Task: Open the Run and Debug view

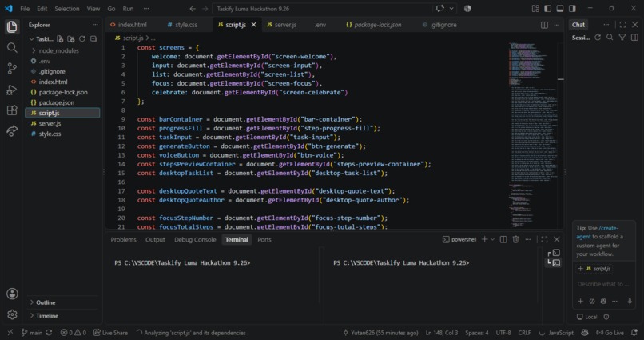Action: click(12, 90)
